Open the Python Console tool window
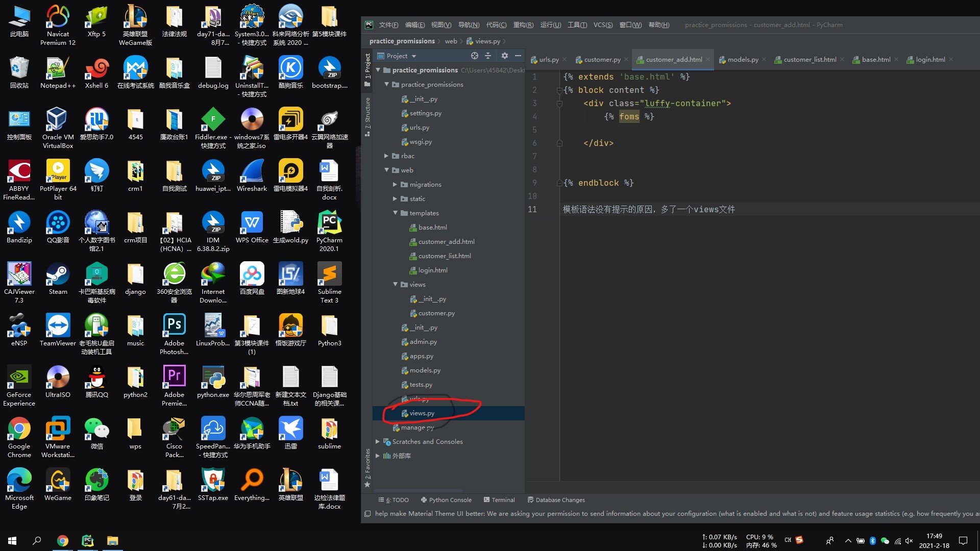The height and width of the screenshot is (551, 980). [446, 500]
